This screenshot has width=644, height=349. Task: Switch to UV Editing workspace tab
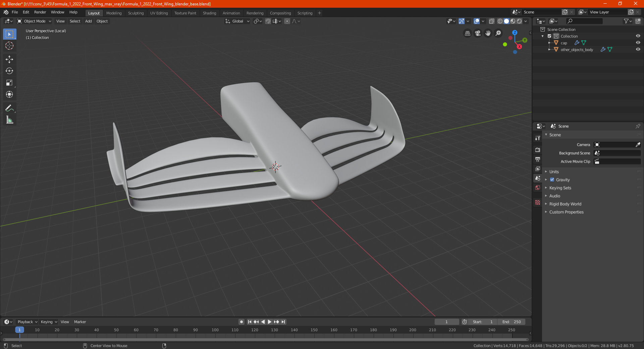[x=159, y=13]
